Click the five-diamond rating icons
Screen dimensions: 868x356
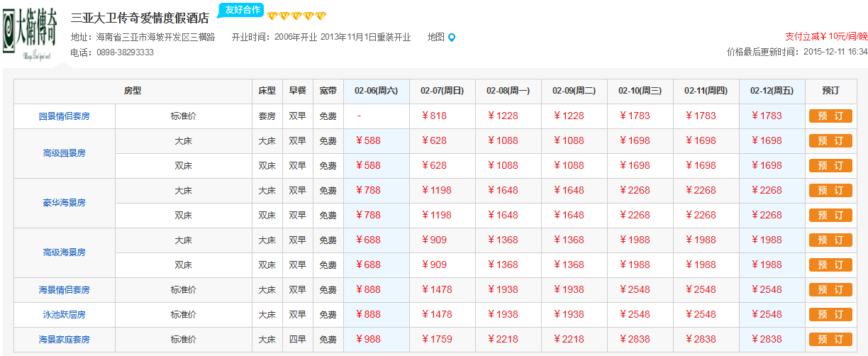[x=296, y=16]
